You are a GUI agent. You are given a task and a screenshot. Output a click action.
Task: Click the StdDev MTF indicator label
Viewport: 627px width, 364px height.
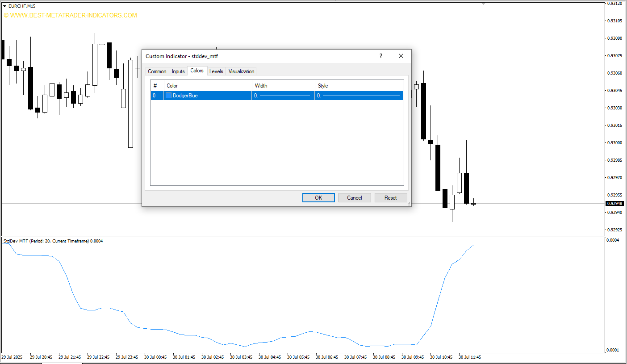coord(53,241)
